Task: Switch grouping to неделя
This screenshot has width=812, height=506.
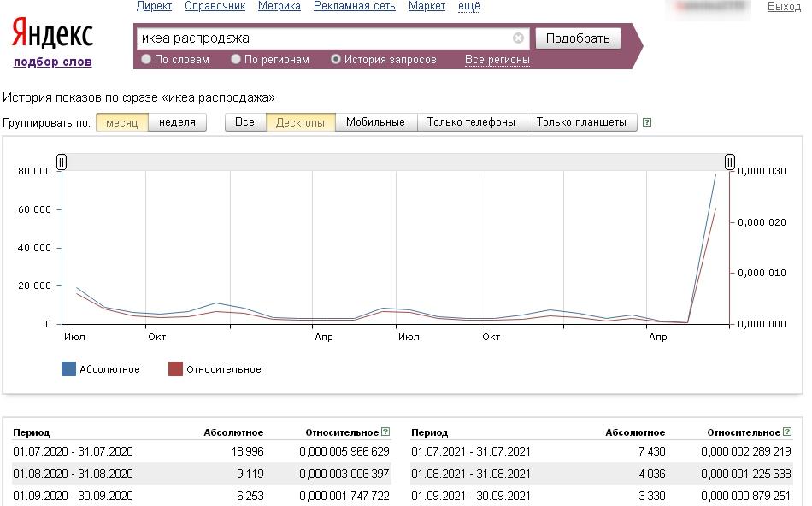Action: (x=177, y=122)
